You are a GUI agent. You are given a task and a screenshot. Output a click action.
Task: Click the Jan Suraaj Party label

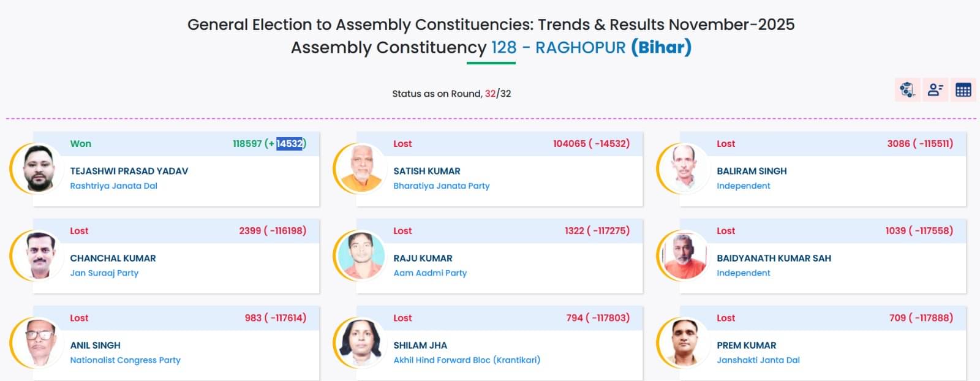(x=104, y=273)
